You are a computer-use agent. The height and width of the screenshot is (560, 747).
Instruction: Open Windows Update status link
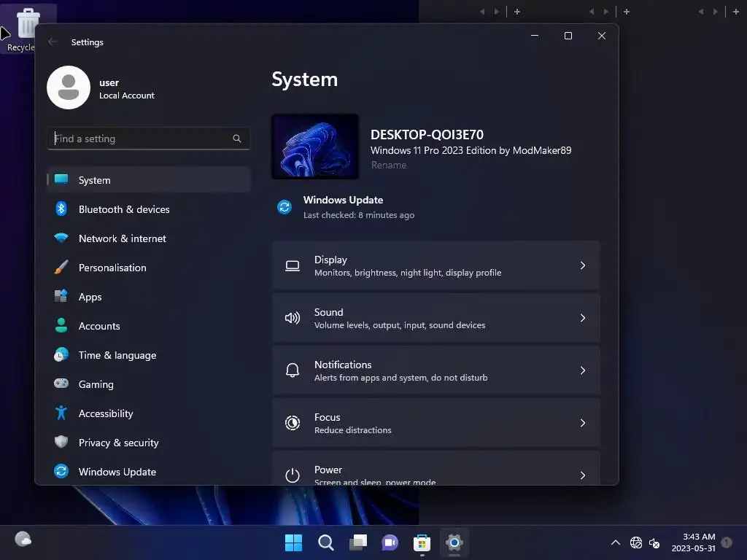pos(346,207)
